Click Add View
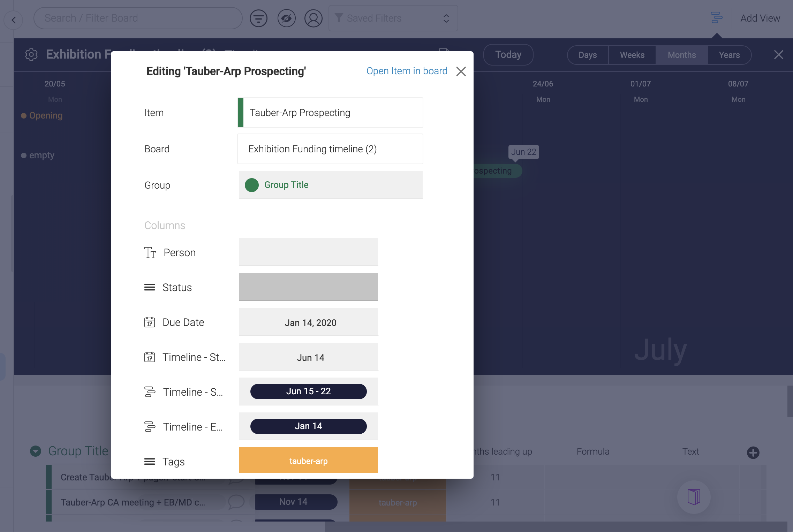Screen dimensions: 793x532 click(760, 18)
